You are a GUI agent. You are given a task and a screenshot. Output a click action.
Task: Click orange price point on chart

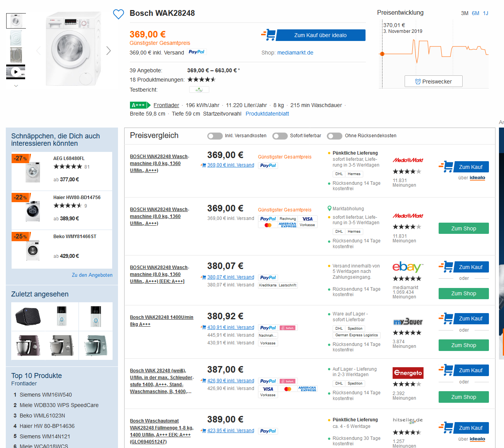[382, 54]
